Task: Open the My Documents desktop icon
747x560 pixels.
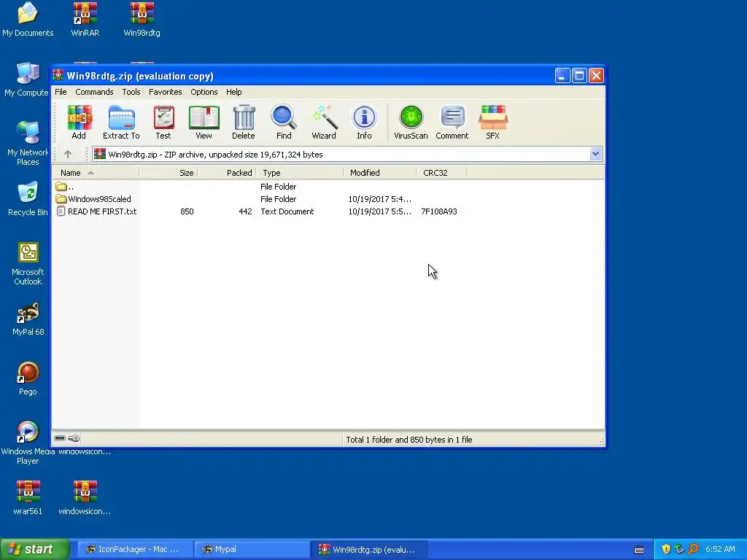Action: [28, 20]
